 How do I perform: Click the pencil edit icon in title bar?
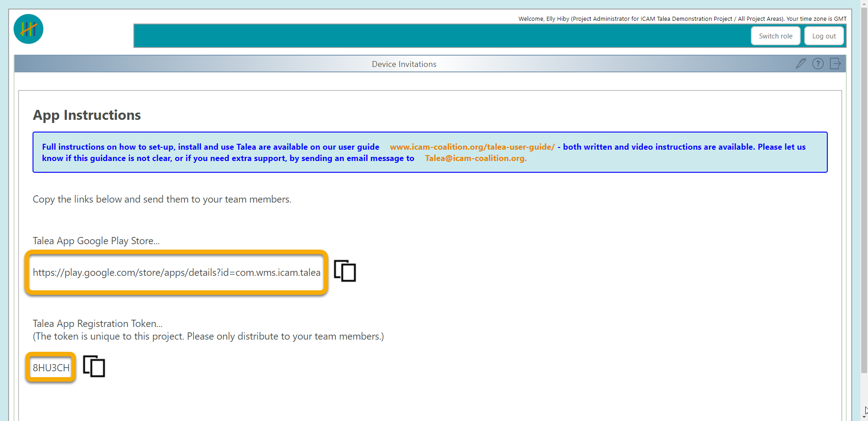[x=801, y=64]
